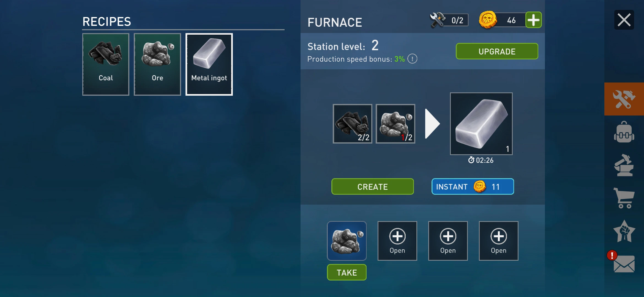Select the Ore recipe
644x297 pixels.
pyautogui.click(x=157, y=64)
